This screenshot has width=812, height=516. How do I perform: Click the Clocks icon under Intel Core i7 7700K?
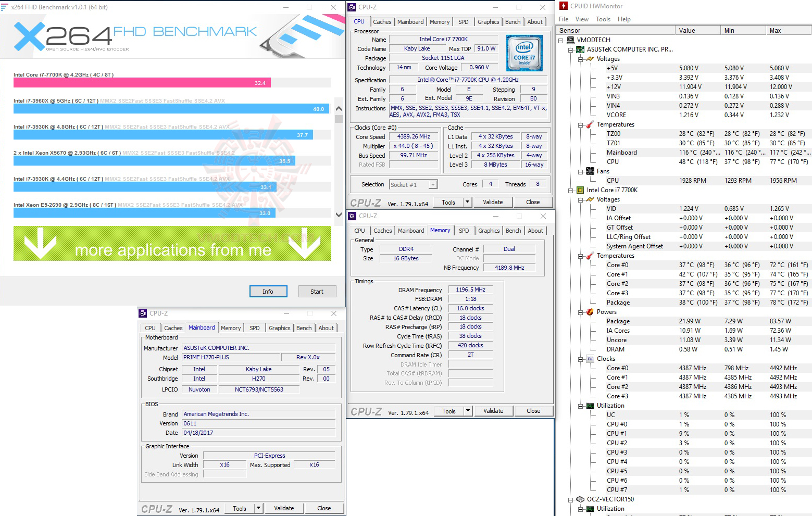[x=591, y=358]
